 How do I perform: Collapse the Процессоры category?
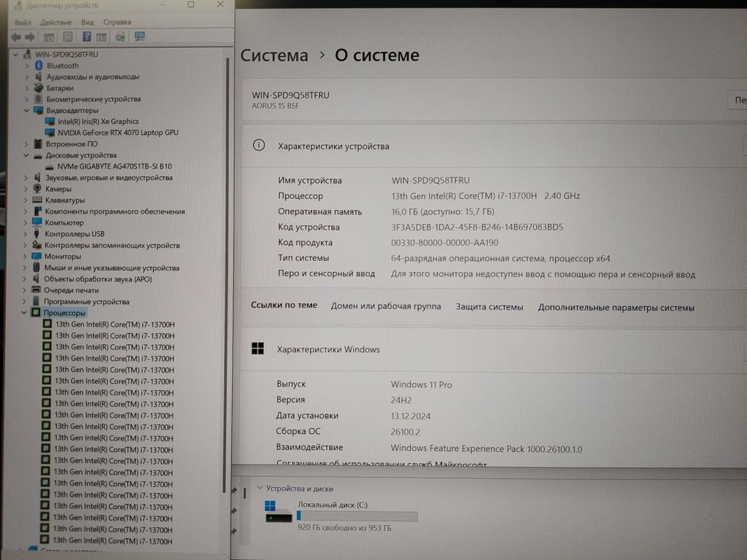25,313
